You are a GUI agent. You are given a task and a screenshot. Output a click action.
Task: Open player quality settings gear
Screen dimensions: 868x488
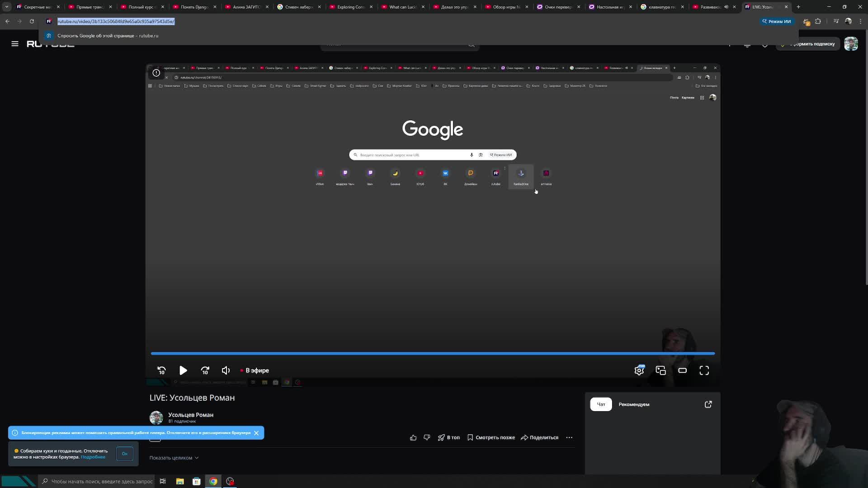639,371
